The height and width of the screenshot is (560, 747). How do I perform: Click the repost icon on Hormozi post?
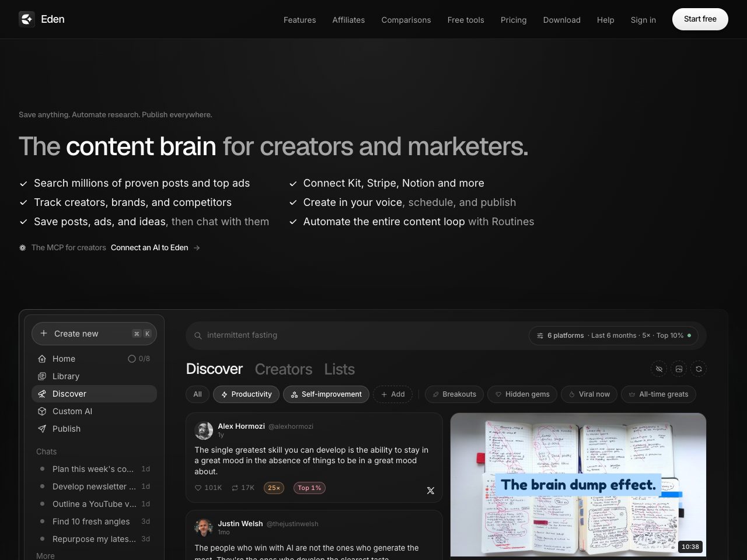pos(235,488)
